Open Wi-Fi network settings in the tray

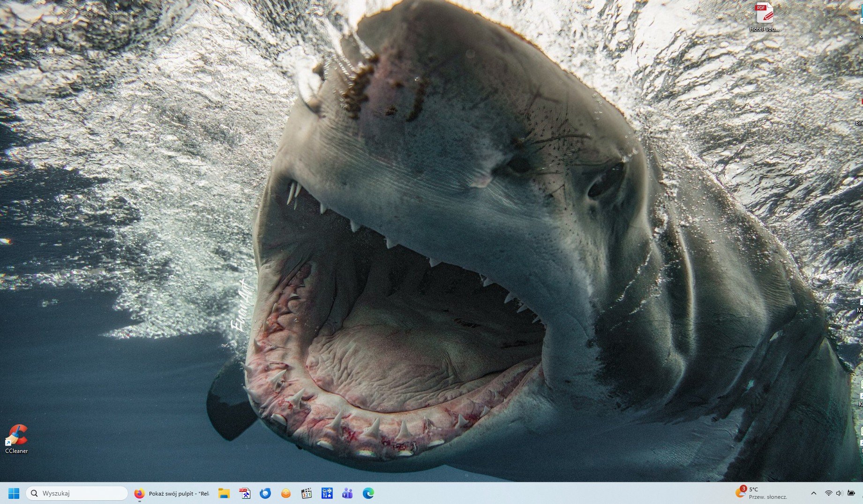(828, 493)
